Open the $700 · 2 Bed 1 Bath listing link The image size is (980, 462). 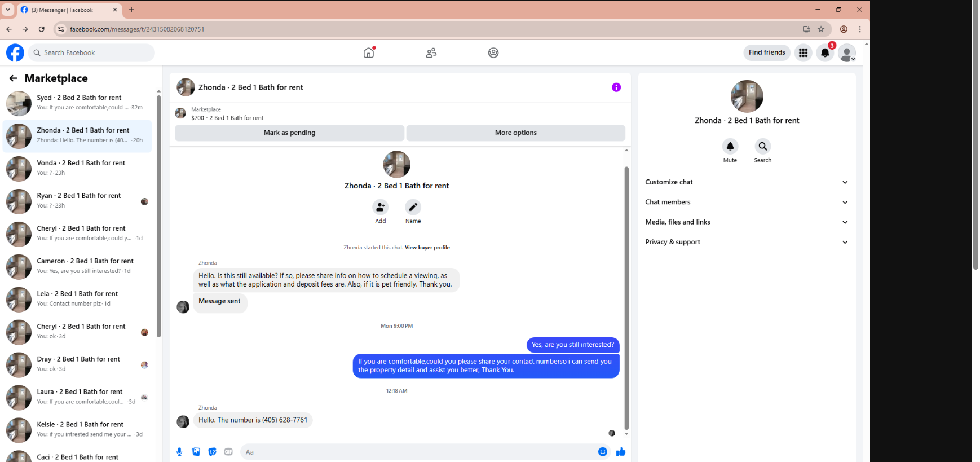[227, 118]
